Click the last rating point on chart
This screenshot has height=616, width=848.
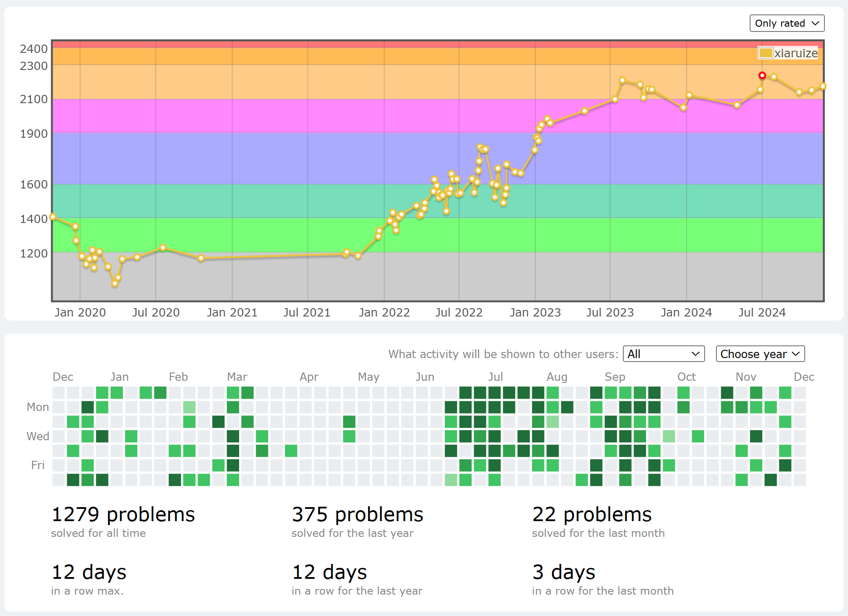tap(823, 86)
